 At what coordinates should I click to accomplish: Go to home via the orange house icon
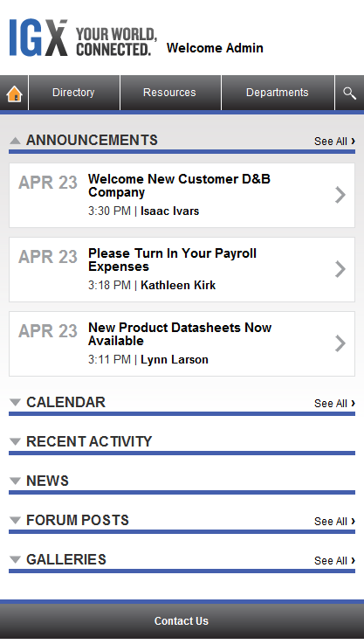click(14, 93)
